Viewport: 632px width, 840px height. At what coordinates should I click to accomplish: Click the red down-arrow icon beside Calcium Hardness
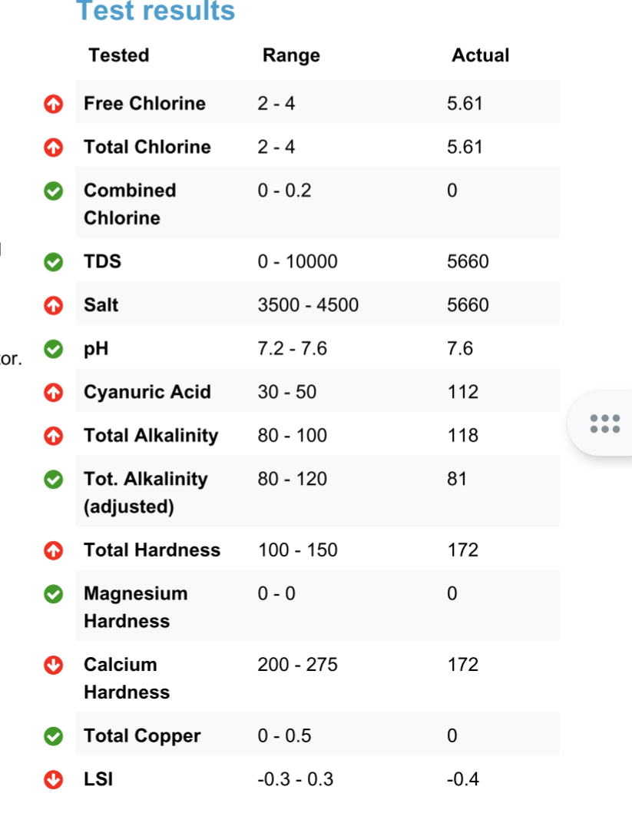coord(54,665)
